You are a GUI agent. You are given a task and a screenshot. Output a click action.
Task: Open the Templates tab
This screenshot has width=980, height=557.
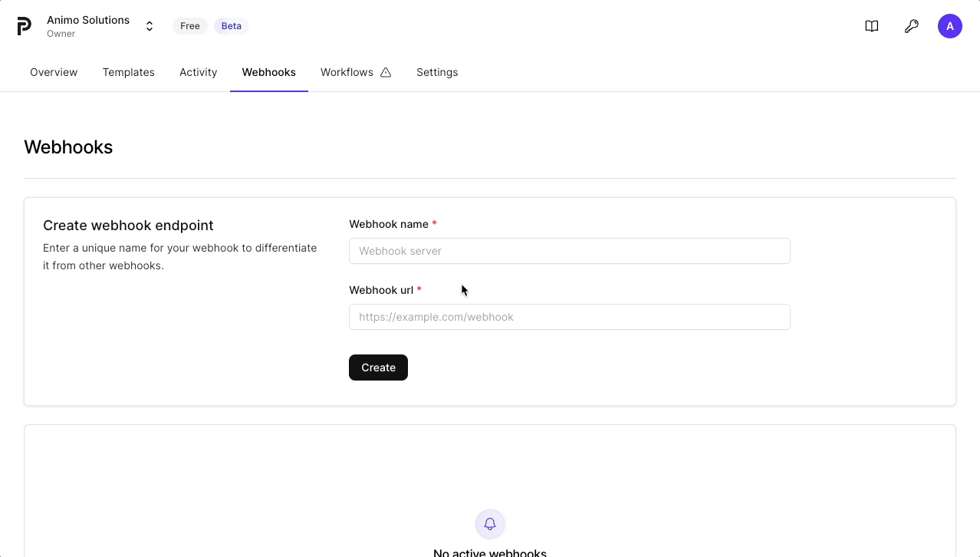click(x=128, y=72)
